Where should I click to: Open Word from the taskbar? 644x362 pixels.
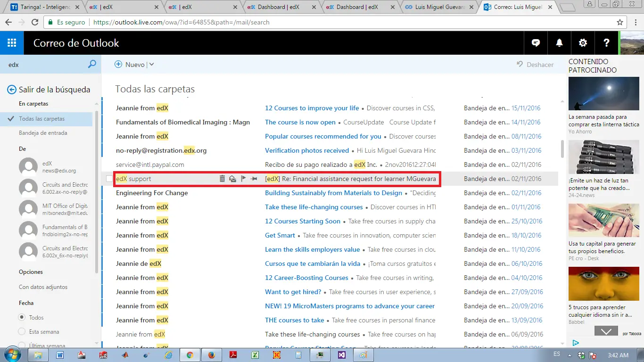click(60, 355)
